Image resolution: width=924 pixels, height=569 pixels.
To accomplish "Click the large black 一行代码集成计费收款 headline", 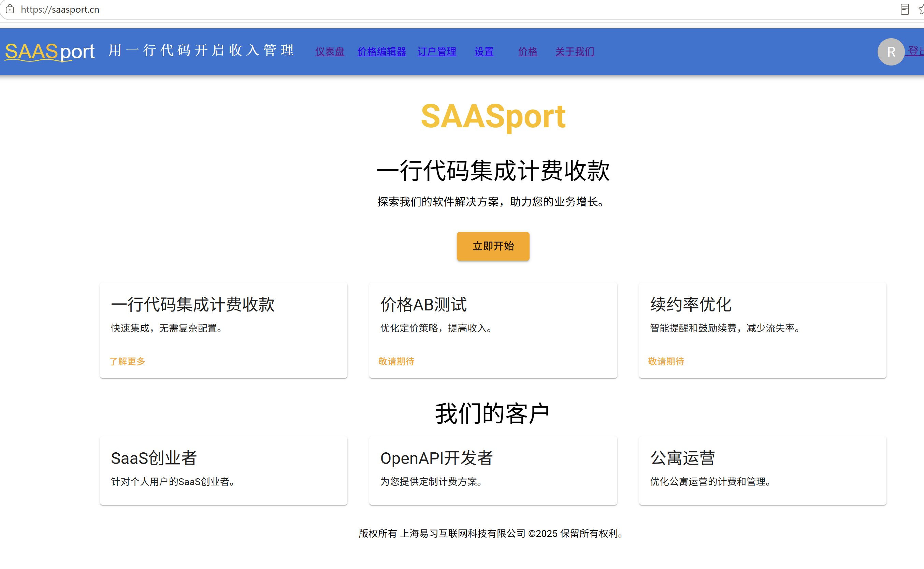I will [493, 171].
